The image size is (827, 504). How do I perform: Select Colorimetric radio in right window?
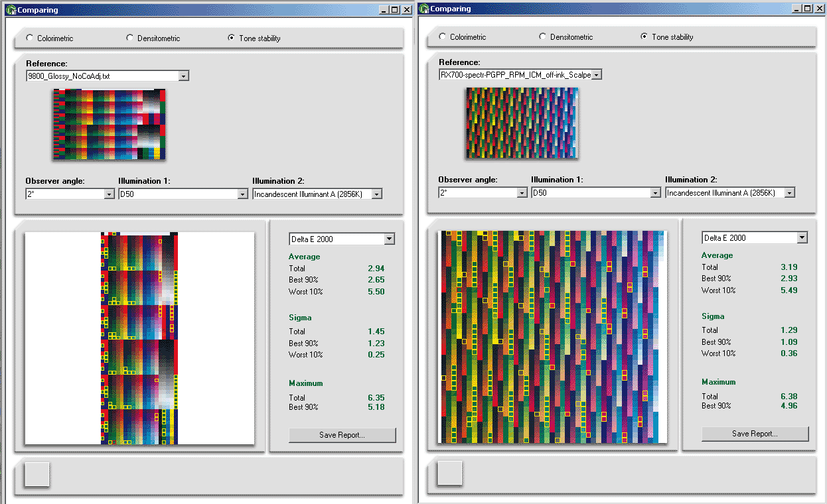[442, 36]
